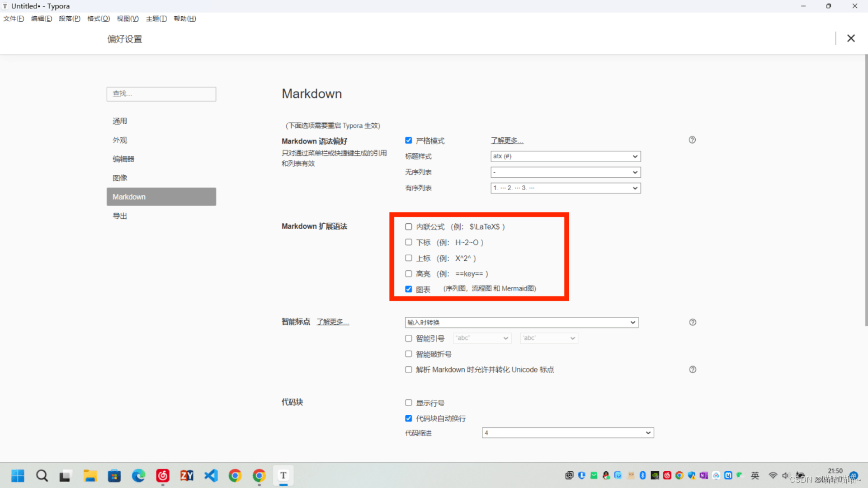Click help icon beside strict mode option
Image resolution: width=868 pixels, height=488 pixels.
tap(692, 140)
